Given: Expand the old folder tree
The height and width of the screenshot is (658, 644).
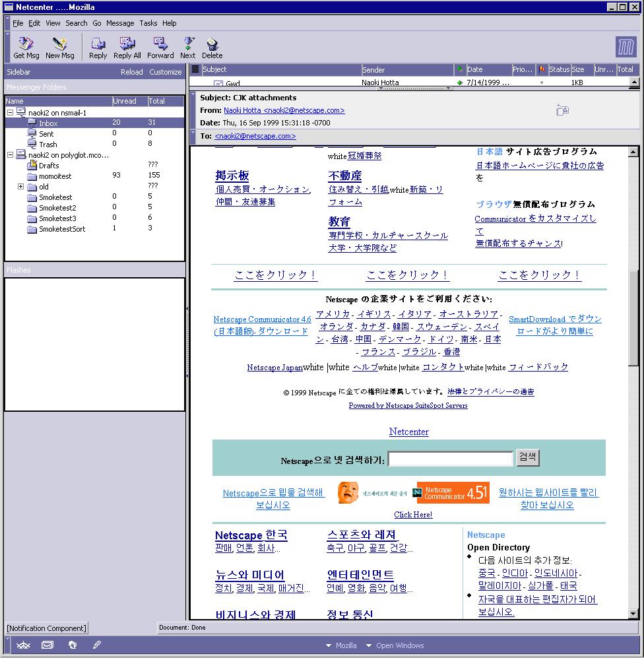Looking at the screenshot, I should click(x=21, y=187).
